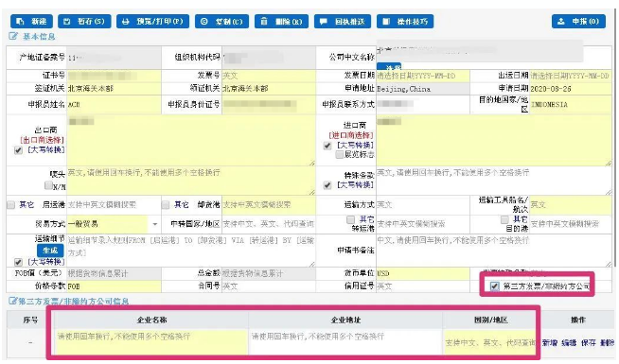
Task: Focus the 运输工具船名/航次 input field
Action: tap(570, 204)
